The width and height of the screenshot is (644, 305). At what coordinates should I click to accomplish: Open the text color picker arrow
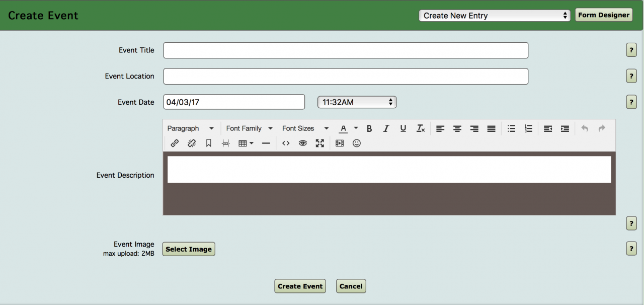(x=356, y=128)
